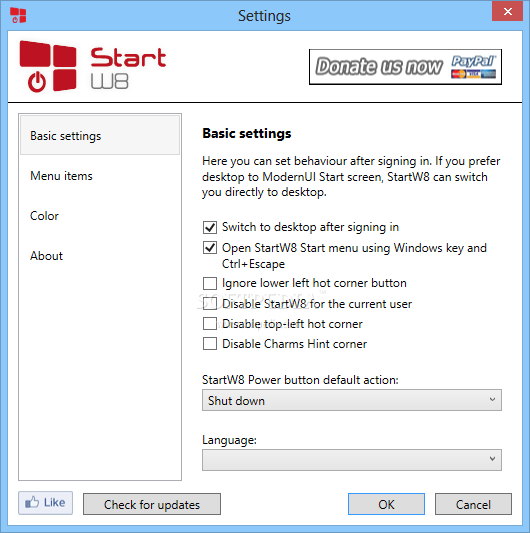The height and width of the screenshot is (533, 530).
Task: Click the Check for updates button
Action: pos(152,504)
